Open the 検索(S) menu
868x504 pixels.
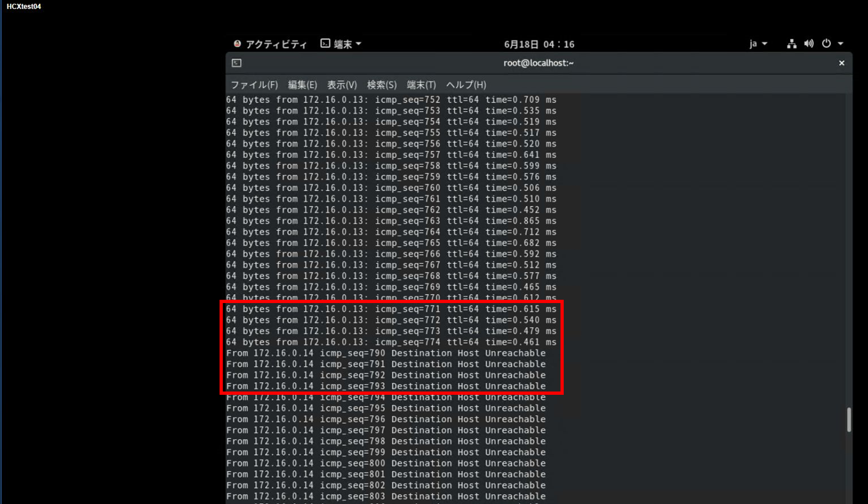click(382, 85)
